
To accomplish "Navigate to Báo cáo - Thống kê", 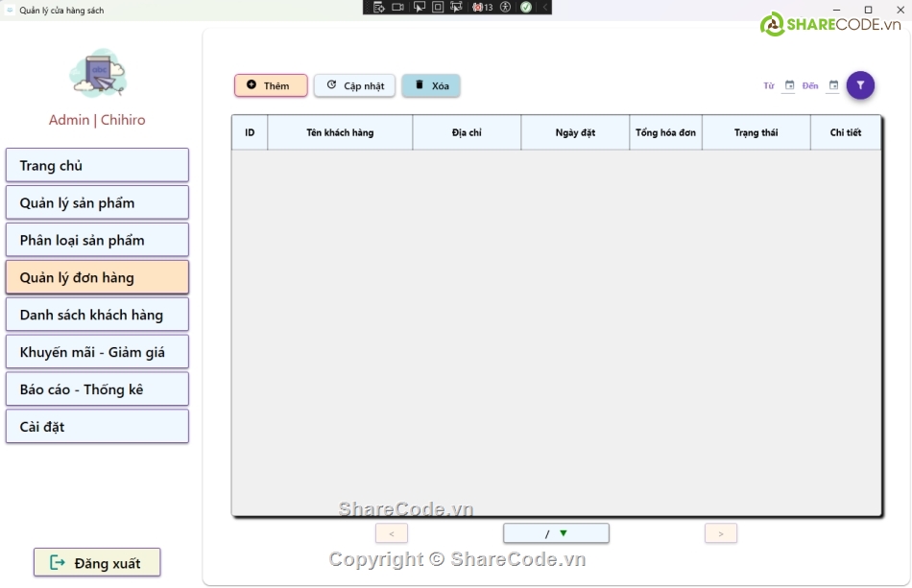I will [97, 389].
